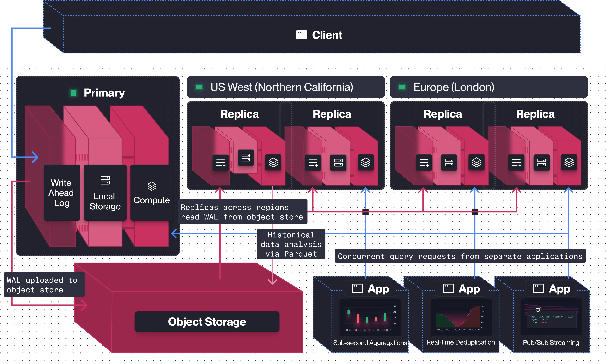
Task: Click the window icon beside Pub/Sub Streaming App
Action: [539, 288]
